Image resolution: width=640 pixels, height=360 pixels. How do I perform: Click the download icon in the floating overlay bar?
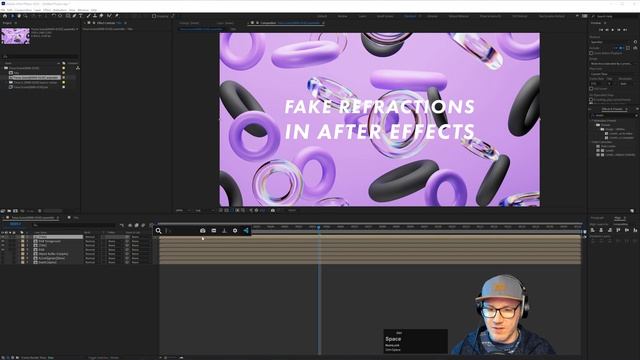point(224,231)
